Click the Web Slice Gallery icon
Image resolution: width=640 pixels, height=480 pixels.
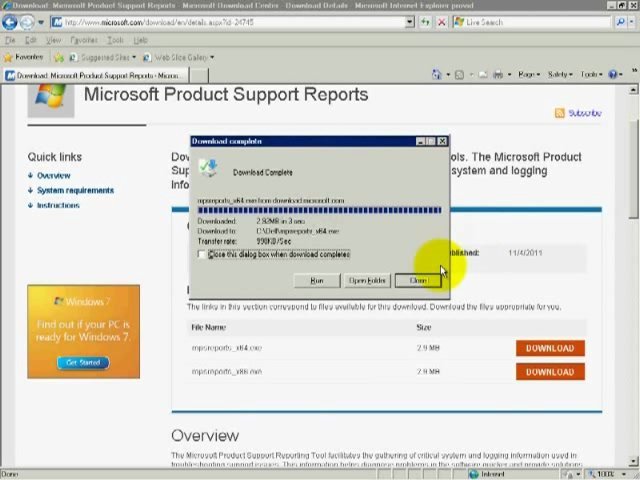coord(147,58)
